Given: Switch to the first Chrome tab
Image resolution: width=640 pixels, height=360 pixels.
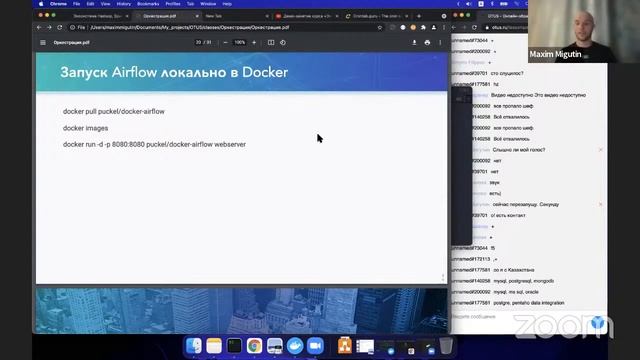Looking at the screenshot, I should (100, 16).
